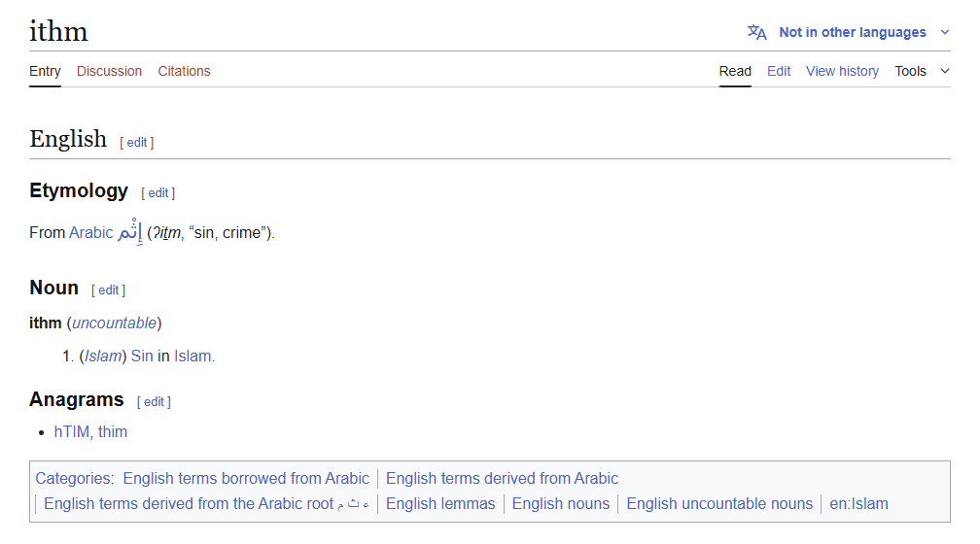Open 'Not in other languages' menu
980x544 pixels.
[852, 32]
